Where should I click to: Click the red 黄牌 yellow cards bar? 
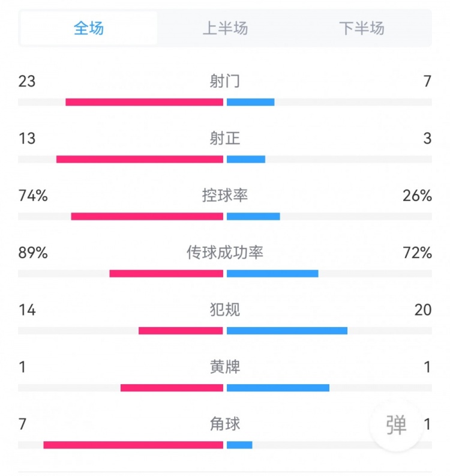click(x=172, y=388)
